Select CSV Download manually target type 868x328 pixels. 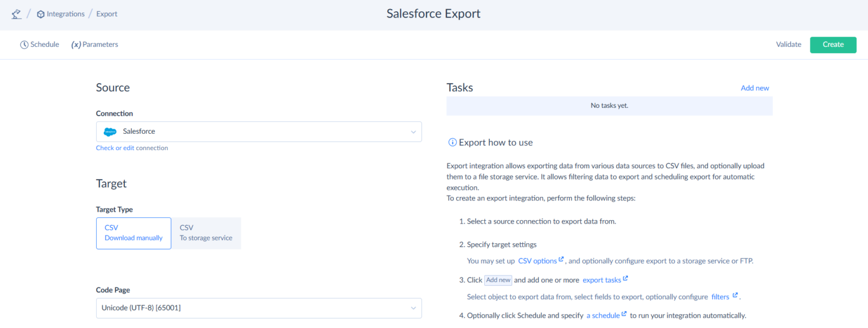click(x=133, y=233)
